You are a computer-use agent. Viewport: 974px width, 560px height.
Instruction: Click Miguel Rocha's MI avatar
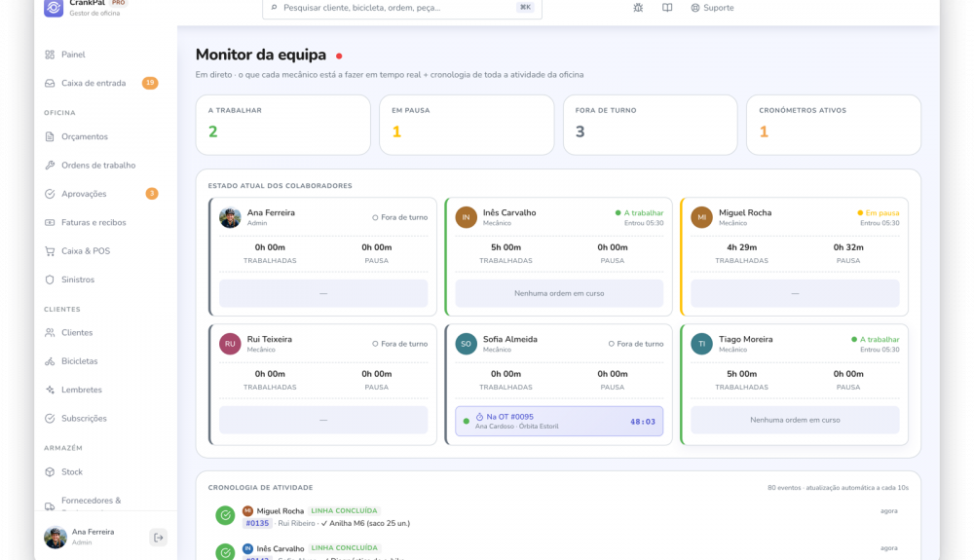(701, 217)
